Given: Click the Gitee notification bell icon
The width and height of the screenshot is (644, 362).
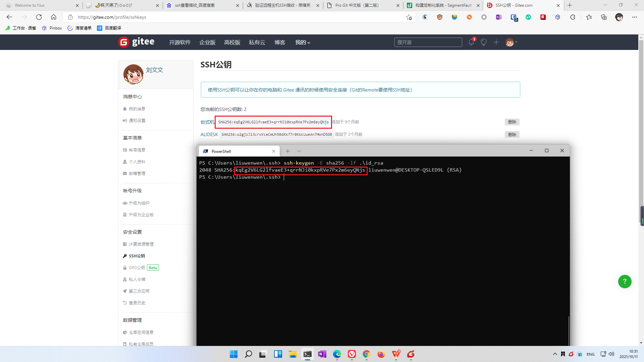Looking at the screenshot, I should pos(471,42).
